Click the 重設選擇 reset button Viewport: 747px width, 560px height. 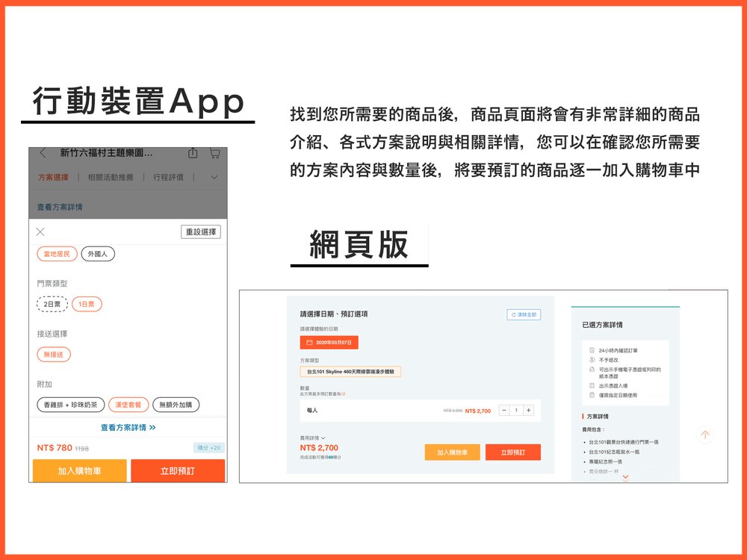[x=202, y=230]
